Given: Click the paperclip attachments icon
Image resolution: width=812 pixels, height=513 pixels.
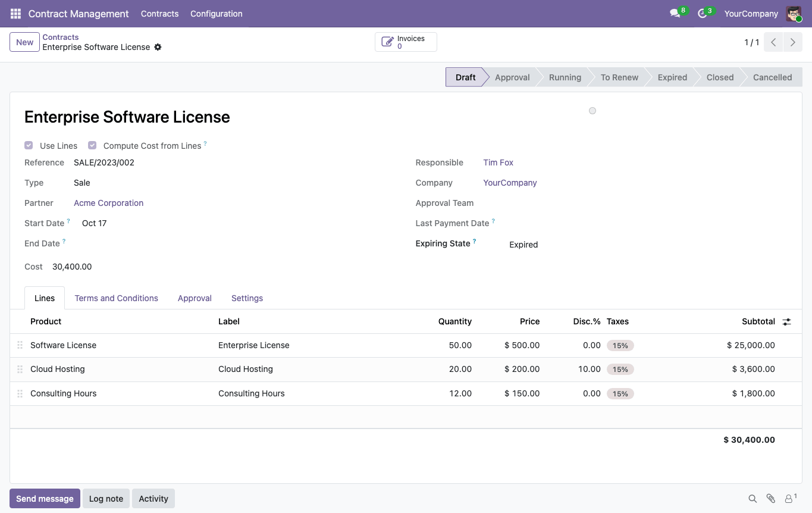Looking at the screenshot, I should coord(771,499).
